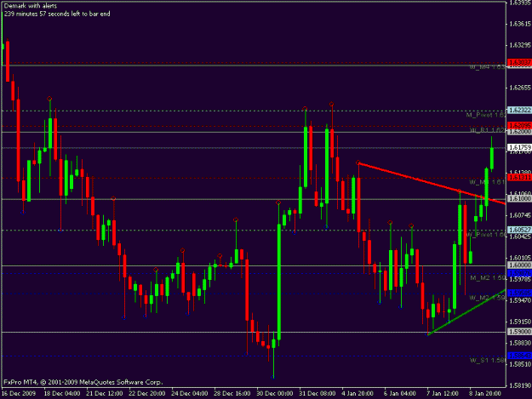The width and height of the screenshot is (532, 399).
Task: Click the '28 Dec 16:00' time label
Action: 232,394
